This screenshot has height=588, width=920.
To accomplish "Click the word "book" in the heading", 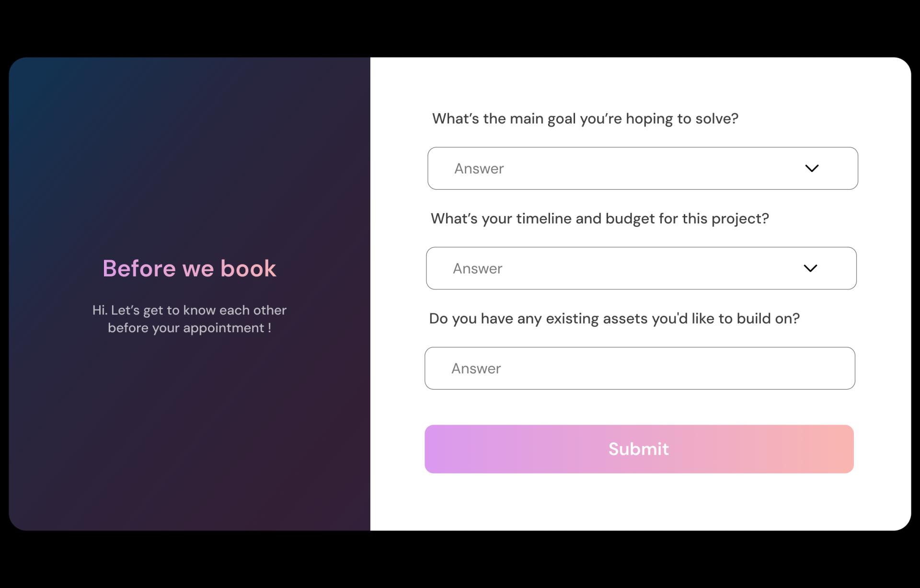I will (248, 268).
